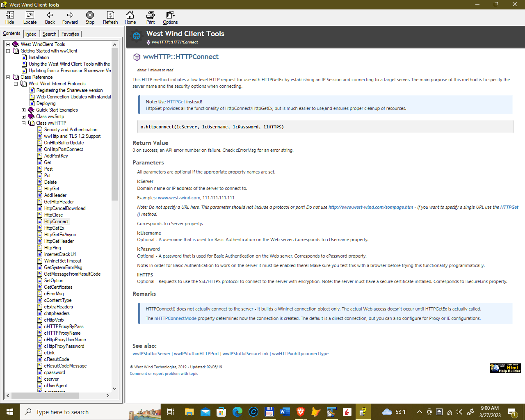
Task: Navigate Back to the previous topic
Action: coord(50,18)
